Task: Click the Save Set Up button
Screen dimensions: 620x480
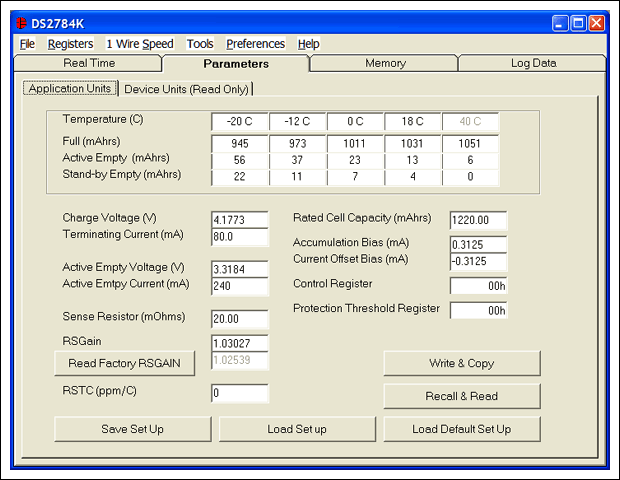Action: click(132, 429)
